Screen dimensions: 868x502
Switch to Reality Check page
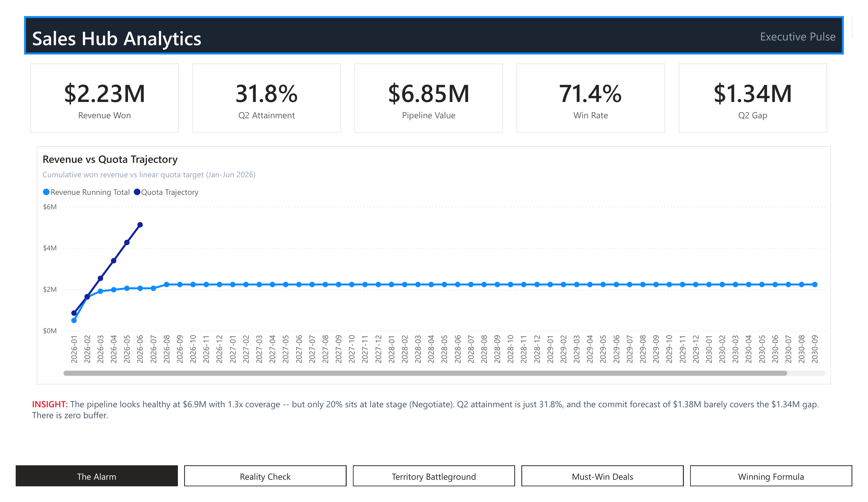click(x=265, y=476)
